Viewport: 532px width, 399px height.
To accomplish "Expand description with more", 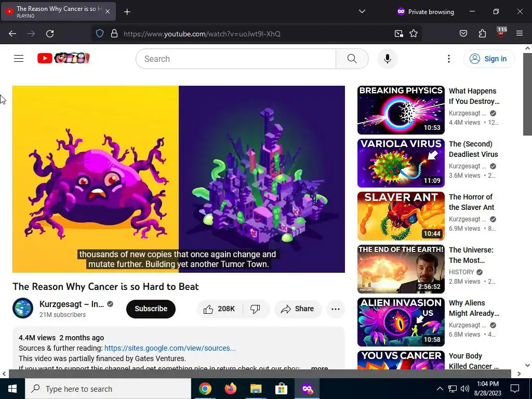I will [320, 367].
